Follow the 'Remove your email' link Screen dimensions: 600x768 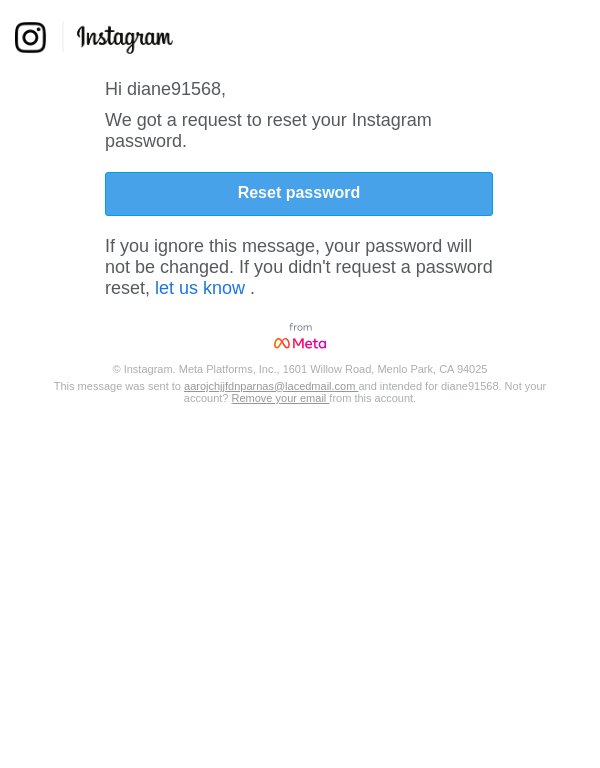279,399
